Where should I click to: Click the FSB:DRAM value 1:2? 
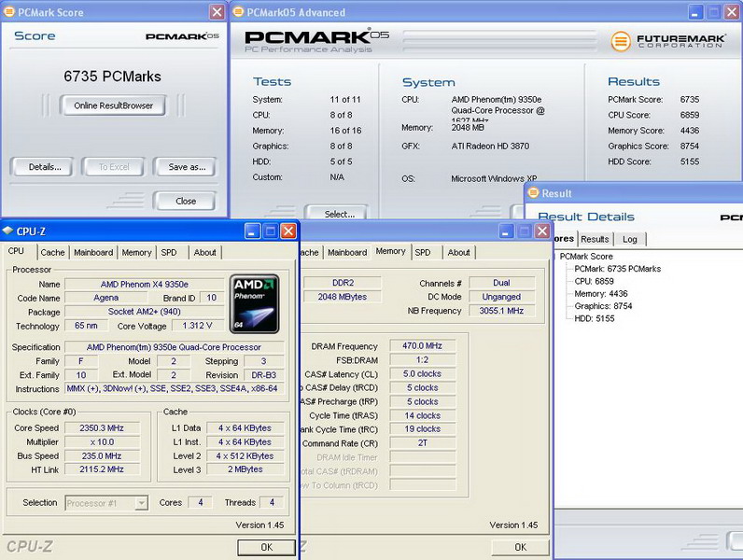[422, 360]
